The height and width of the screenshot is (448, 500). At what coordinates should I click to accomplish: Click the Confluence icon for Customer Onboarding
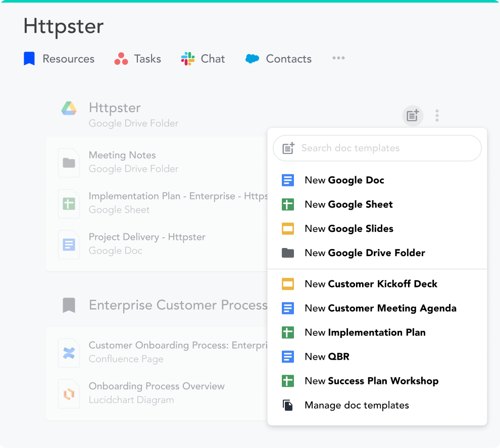69,353
